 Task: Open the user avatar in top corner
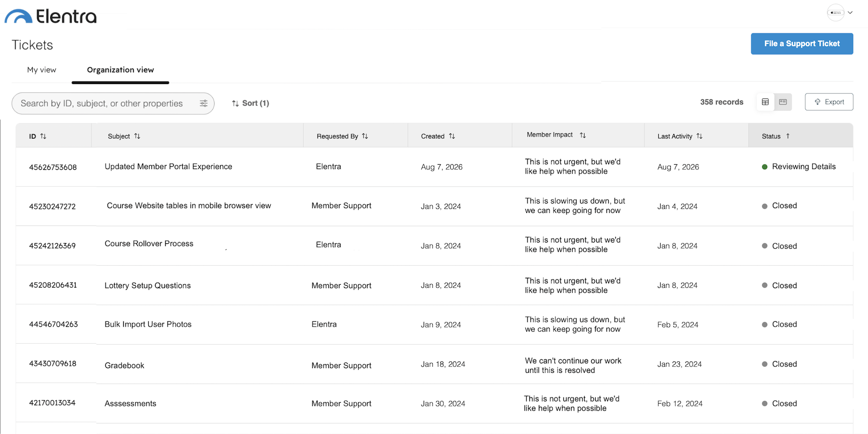835,13
